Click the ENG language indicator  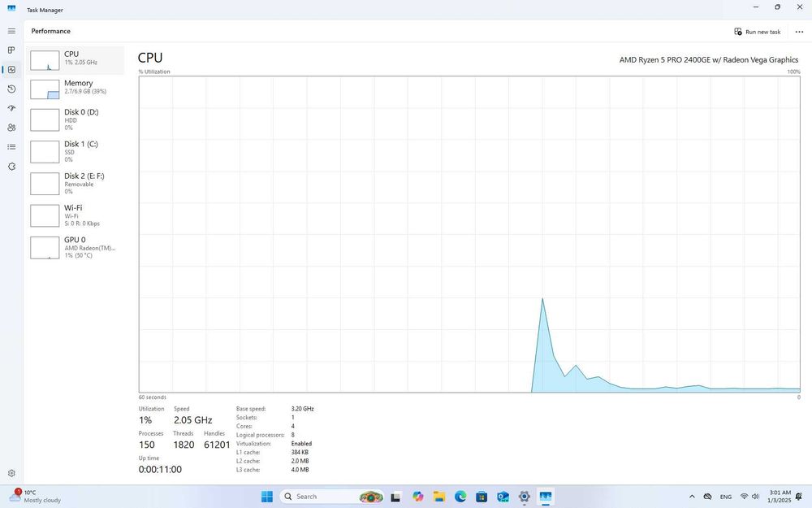[x=725, y=497]
